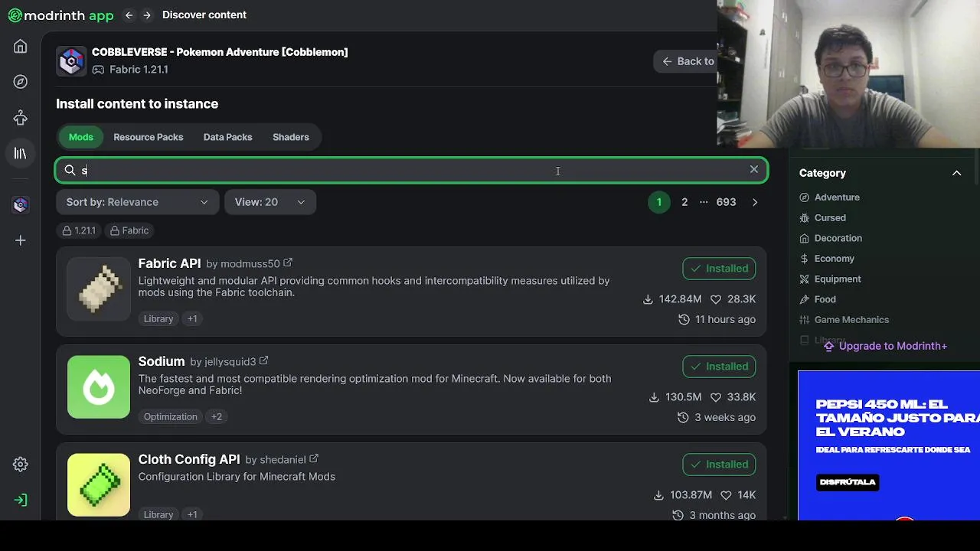Go to results page 2

tap(684, 202)
